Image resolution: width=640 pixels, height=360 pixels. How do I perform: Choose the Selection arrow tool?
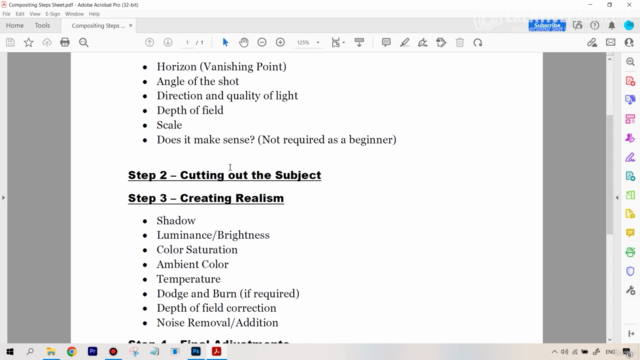(x=225, y=42)
